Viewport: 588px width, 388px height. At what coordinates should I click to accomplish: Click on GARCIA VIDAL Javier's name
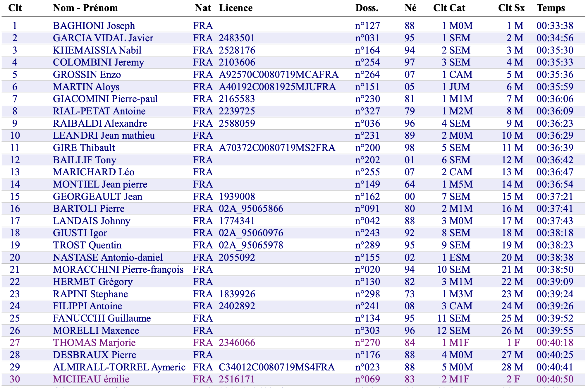point(103,38)
